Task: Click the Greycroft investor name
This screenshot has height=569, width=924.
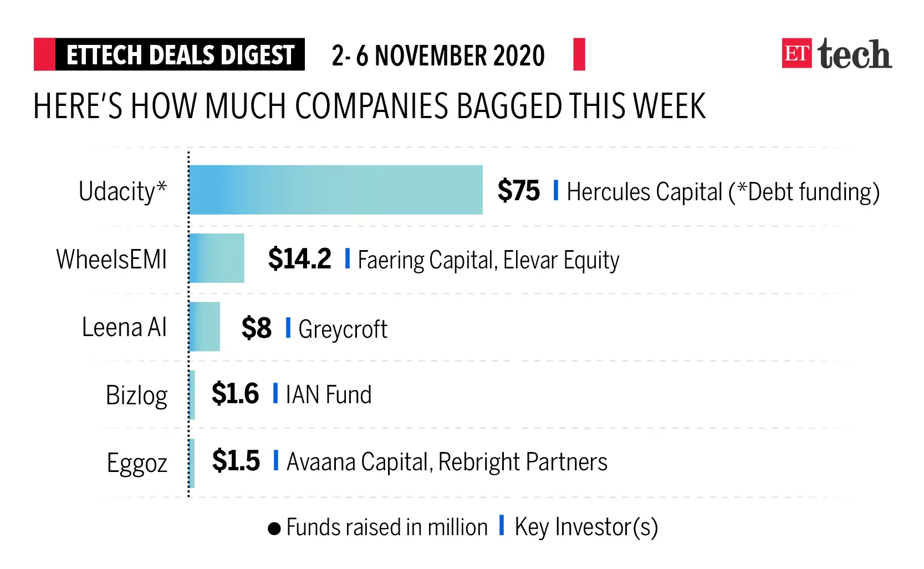Action: coord(343,329)
